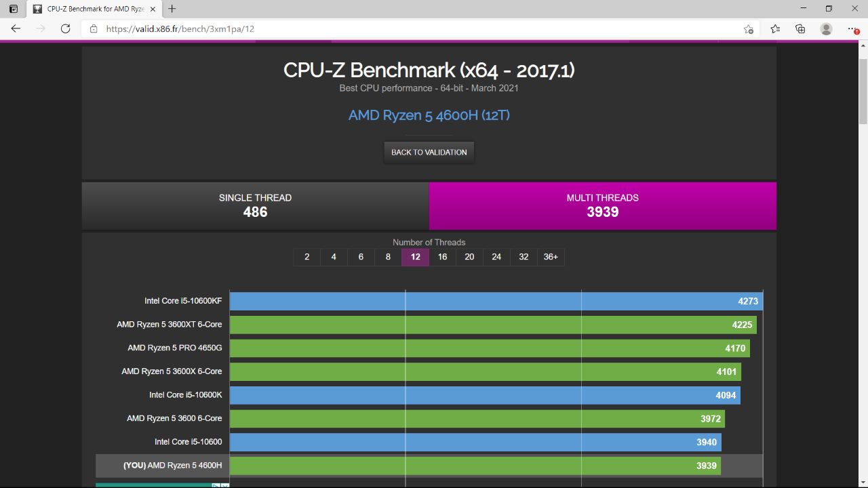868x488 pixels.
Task: Click the 3972 score bar
Action: coord(477,419)
